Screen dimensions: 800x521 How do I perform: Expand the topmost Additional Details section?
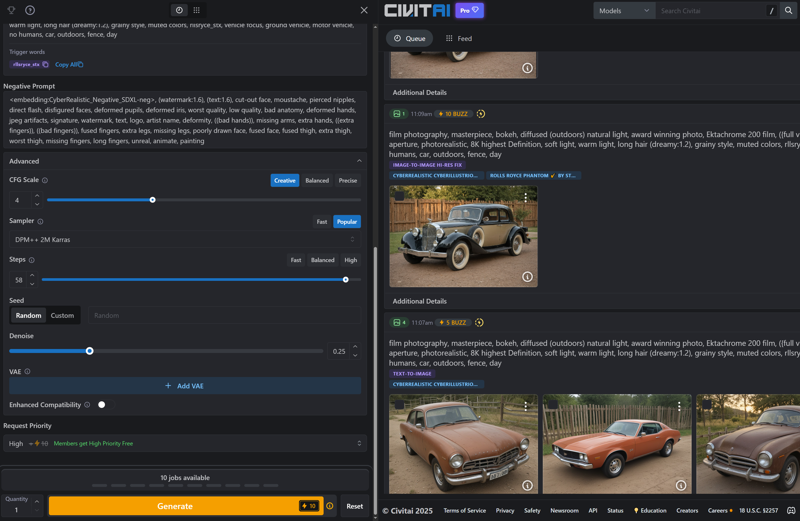[419, 92]
